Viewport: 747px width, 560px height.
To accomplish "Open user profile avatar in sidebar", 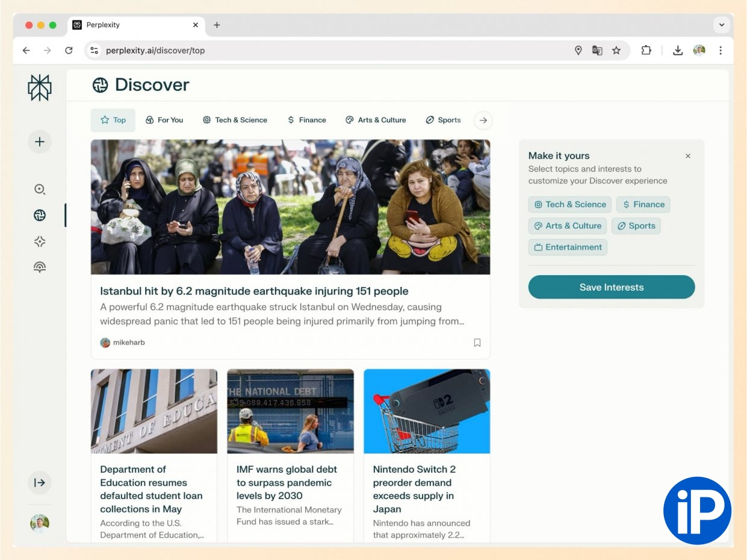I will click(40, 523).
